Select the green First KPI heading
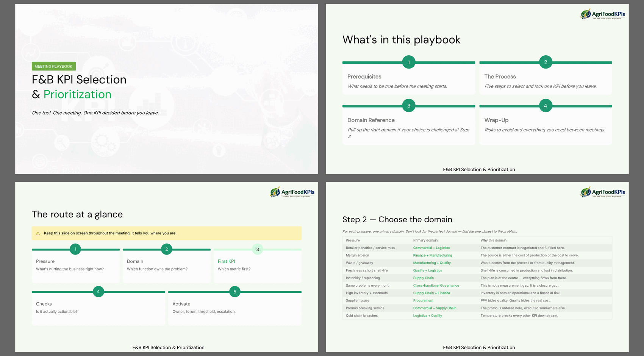Image resolution: width=644 pixels, height=356 pixels. pyautogui.click(x=226, y=261)
